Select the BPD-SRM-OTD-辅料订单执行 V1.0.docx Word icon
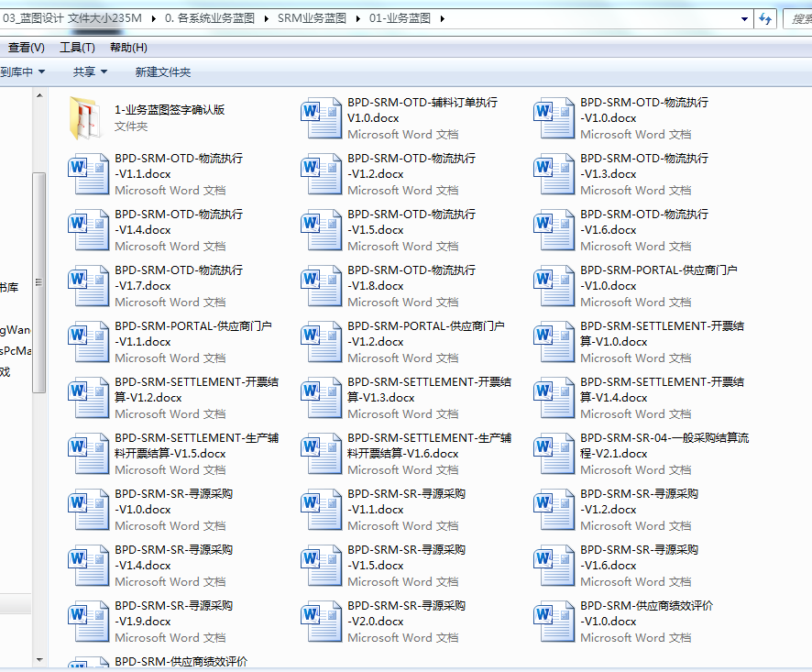This screenshot has width=812, height=672. coord(322,117)
